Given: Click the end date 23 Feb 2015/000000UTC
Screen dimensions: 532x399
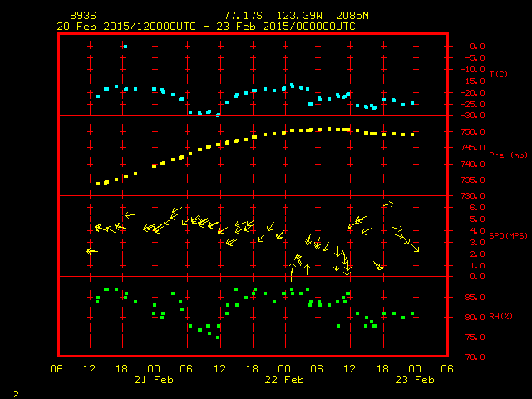Looking at the screenshot, I should (286, 27).
